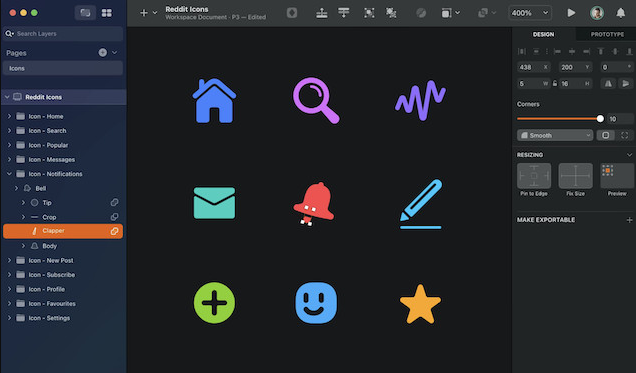The height and width of the screenshot is (373, 636).
Task: Click the symbol link icon on Crop row
Action: (115, 217)
